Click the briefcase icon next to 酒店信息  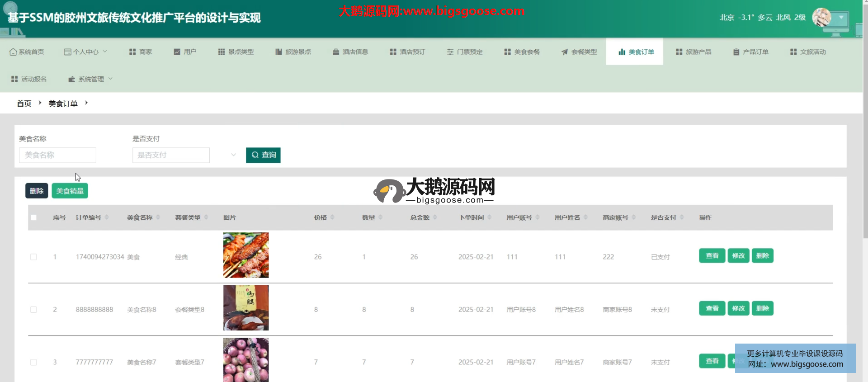click(336, 52)
